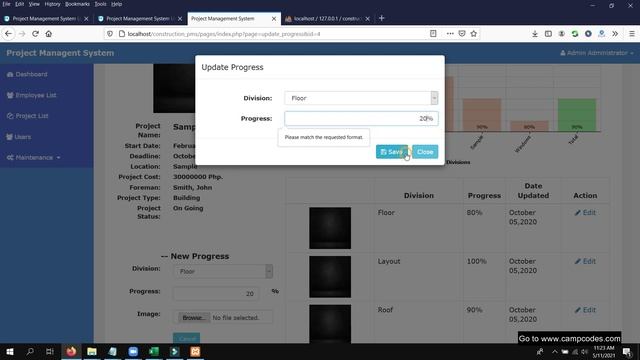Image resolution: width=640 pixels, height=360 pixels.
Task: Expand the Maintenance sidebar menu
Action: coord(33,158)
